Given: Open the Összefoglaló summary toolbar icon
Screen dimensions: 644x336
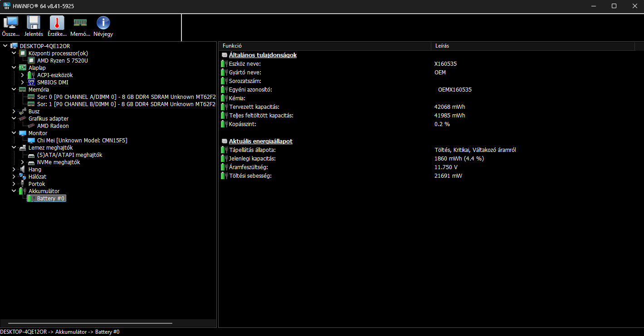Looking at the screenshot, I should [10, 23].
